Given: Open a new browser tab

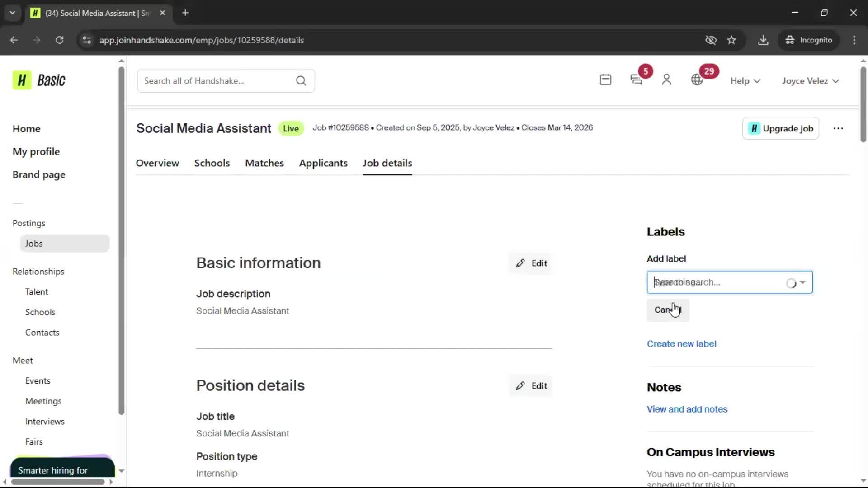Looking at the screenshot, I should click(x=185, y=13).
